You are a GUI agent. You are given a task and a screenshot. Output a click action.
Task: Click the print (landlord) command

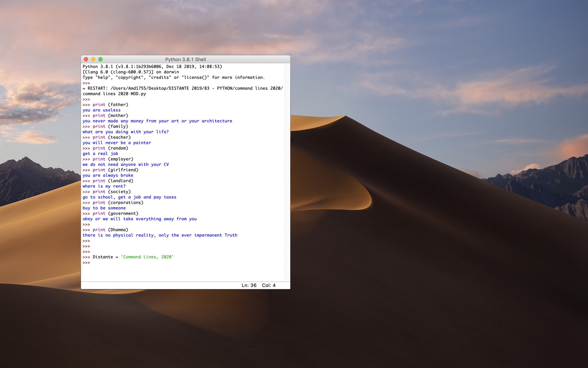click(113, 181)
